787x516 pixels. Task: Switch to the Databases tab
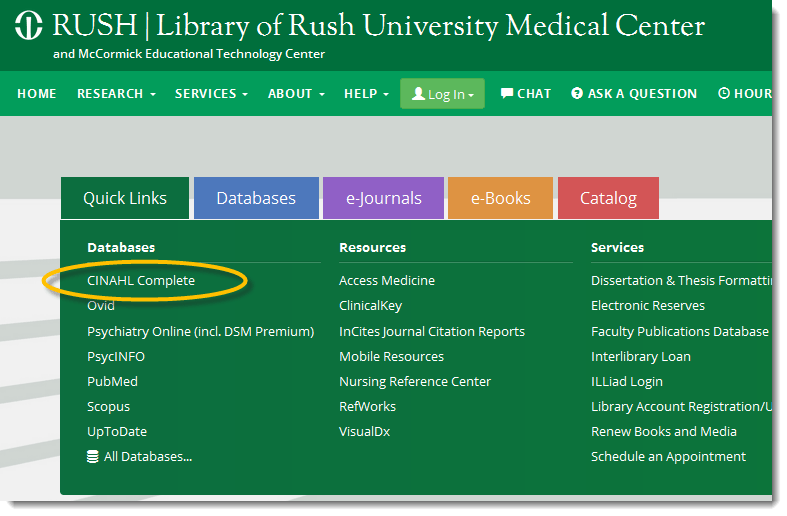tap(256, 198)
